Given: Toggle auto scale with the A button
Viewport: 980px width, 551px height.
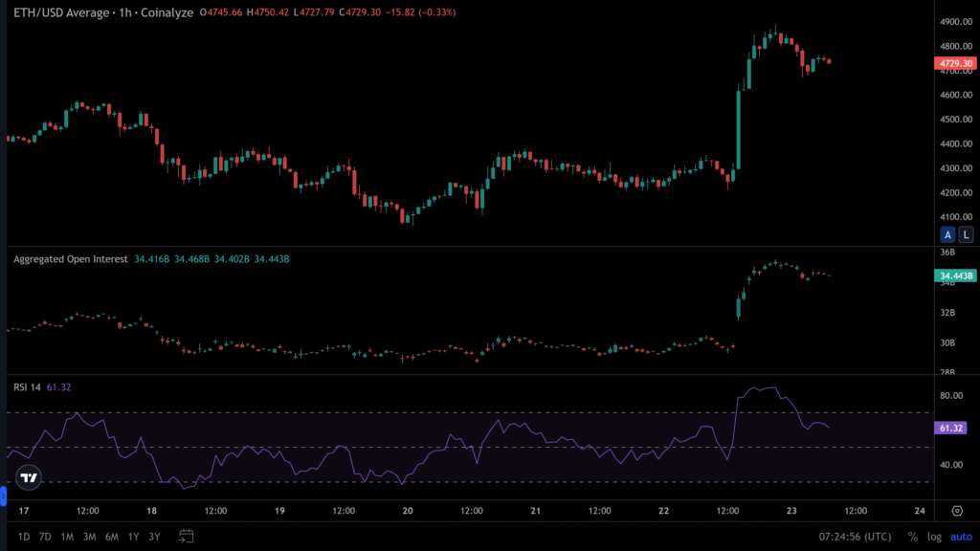Looking at the screenshot, I should pos(947,234).
